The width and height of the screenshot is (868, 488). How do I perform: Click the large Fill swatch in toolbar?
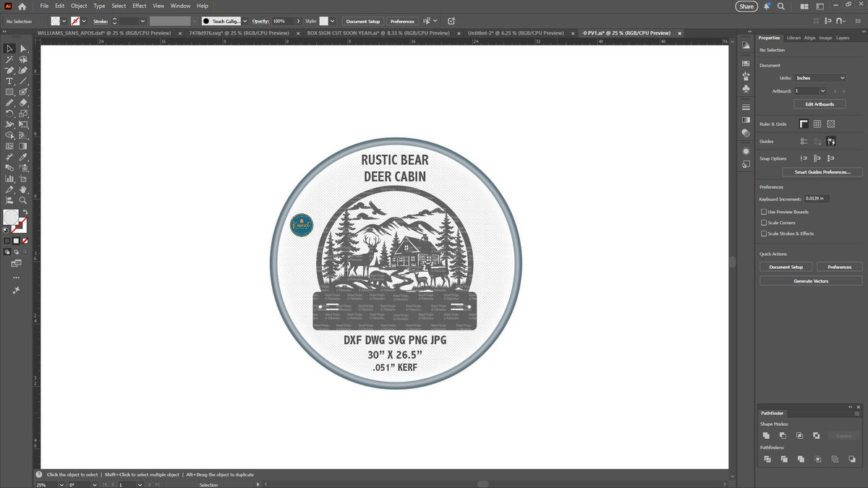point(11,216)
